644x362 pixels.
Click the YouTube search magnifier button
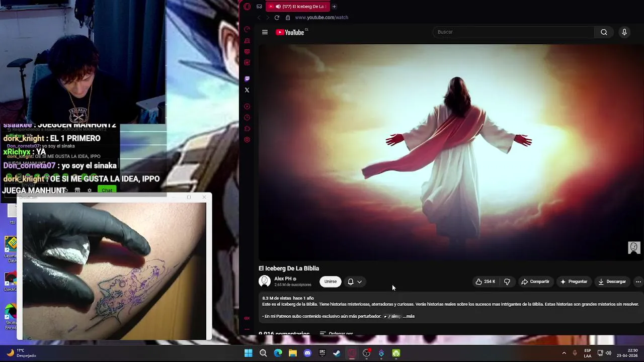pyautogui.click(x=604, y=32)
